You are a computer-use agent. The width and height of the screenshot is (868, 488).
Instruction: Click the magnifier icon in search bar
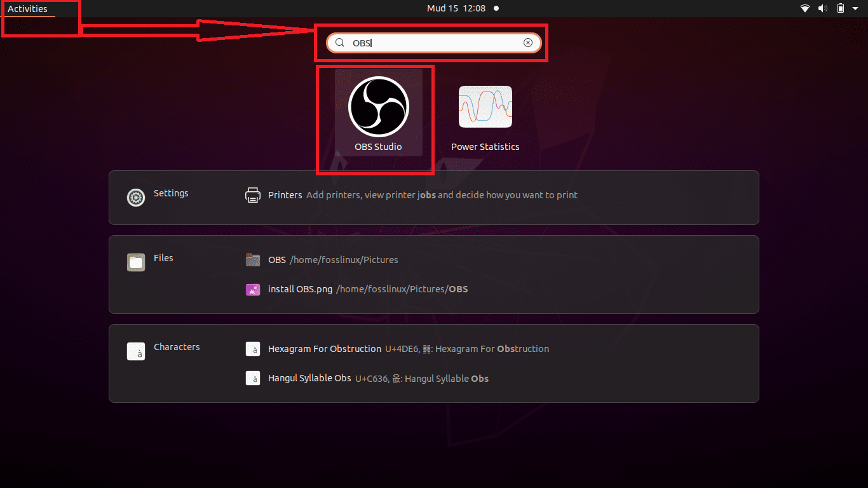pos(340,43)
